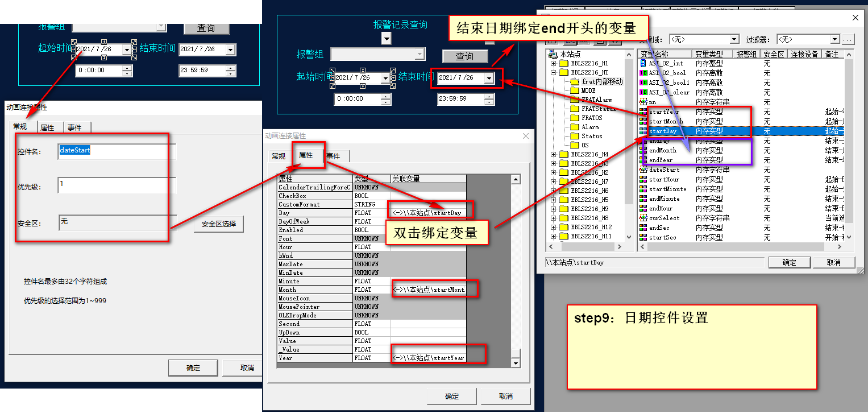This screenshot has width=868, height=413.
Task: Click the ASI_02_bool1 discrete variable icon
Action: tap(643, 82)
